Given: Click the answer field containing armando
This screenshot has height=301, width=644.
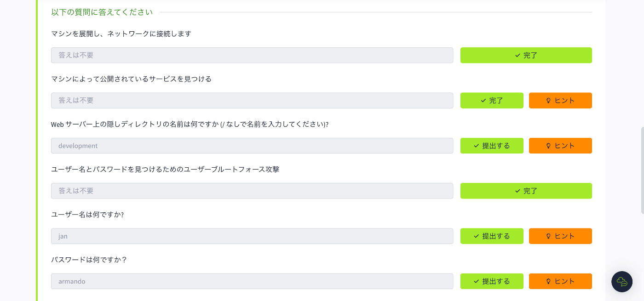Looking at the screenshot, I should coord(252,281).
